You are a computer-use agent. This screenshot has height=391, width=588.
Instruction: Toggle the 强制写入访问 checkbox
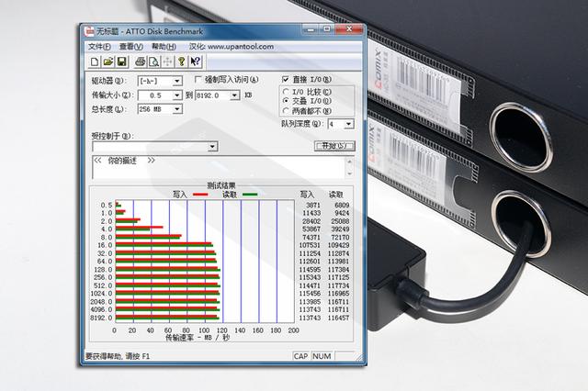coord(198,80)
